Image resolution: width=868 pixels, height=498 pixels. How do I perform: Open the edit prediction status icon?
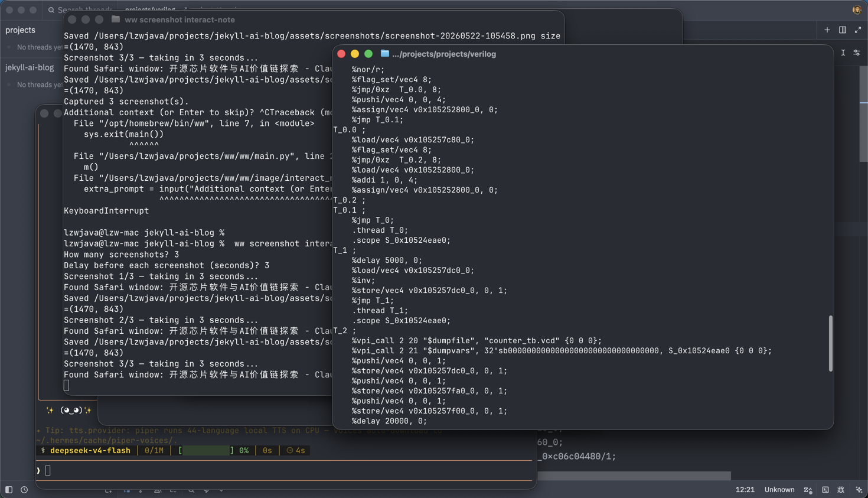click(808, 490)
